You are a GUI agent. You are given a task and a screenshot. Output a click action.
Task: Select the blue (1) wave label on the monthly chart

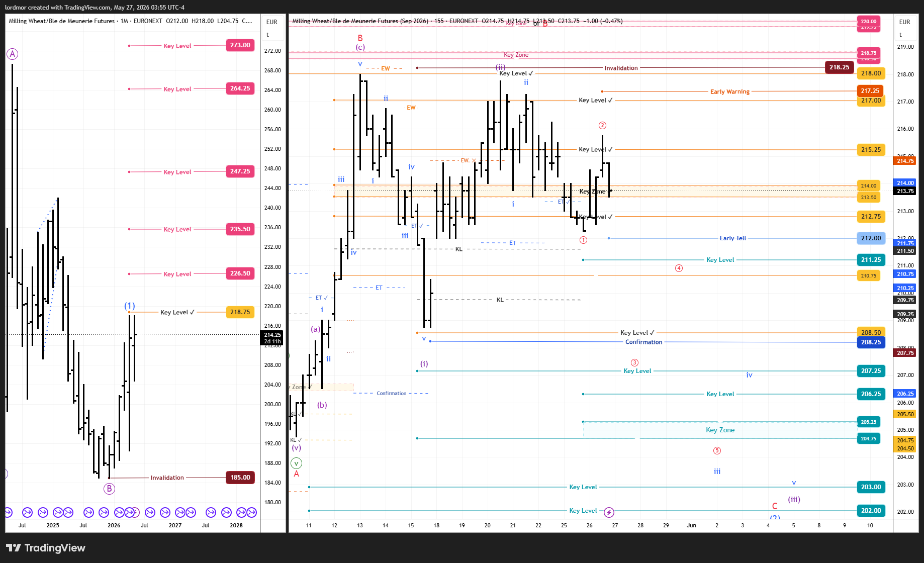coord(130,306)
